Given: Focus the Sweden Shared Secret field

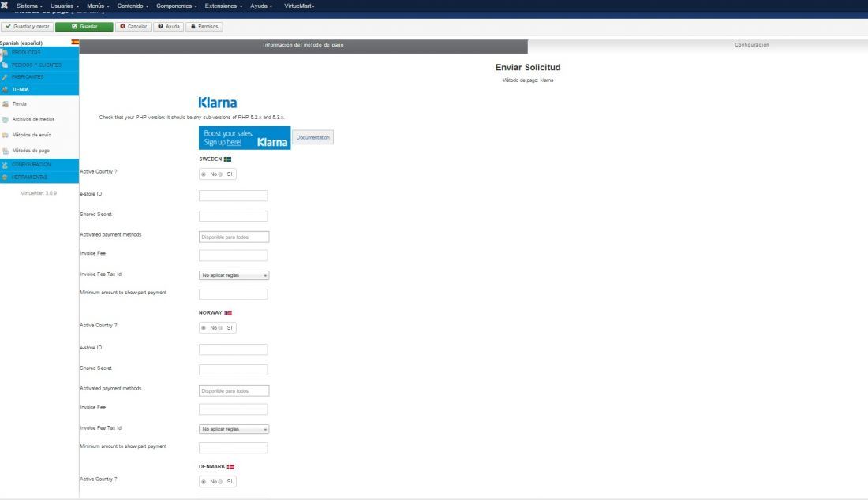Looking at the screenshot, I should point(233,216).
